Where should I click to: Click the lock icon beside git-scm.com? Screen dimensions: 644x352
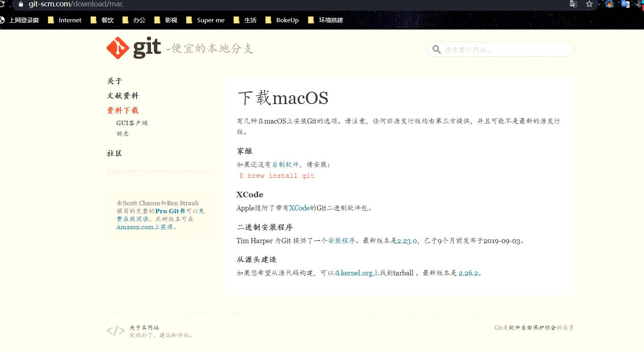tap(21, 4)
